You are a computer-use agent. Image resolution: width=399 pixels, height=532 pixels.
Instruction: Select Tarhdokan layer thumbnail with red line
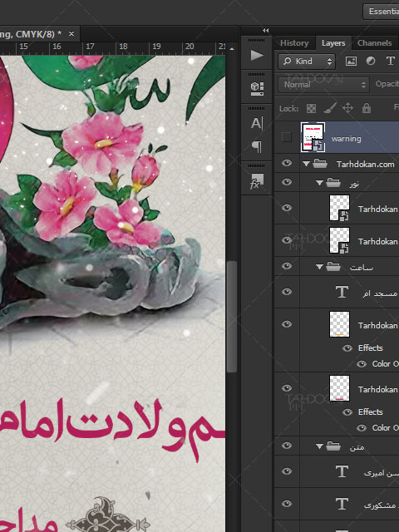[x=339, y=388]
